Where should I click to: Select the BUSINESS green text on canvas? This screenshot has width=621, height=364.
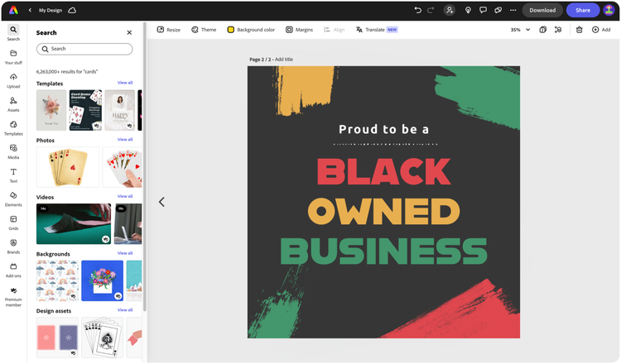coord(383,251)
